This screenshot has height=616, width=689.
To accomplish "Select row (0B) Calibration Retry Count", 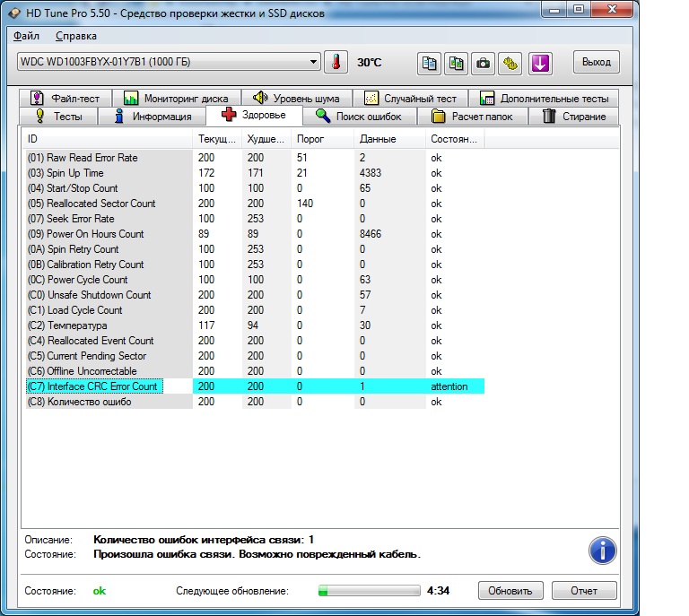I will coord(255,265).
